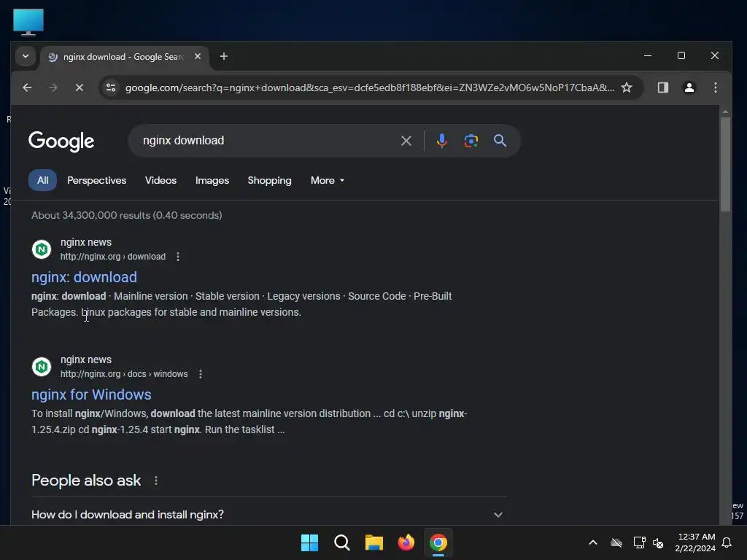Stop loading the page
Image resolution: width=747 pixels, height=560 pixels.
pyautogui.click(x=79, y=87)
